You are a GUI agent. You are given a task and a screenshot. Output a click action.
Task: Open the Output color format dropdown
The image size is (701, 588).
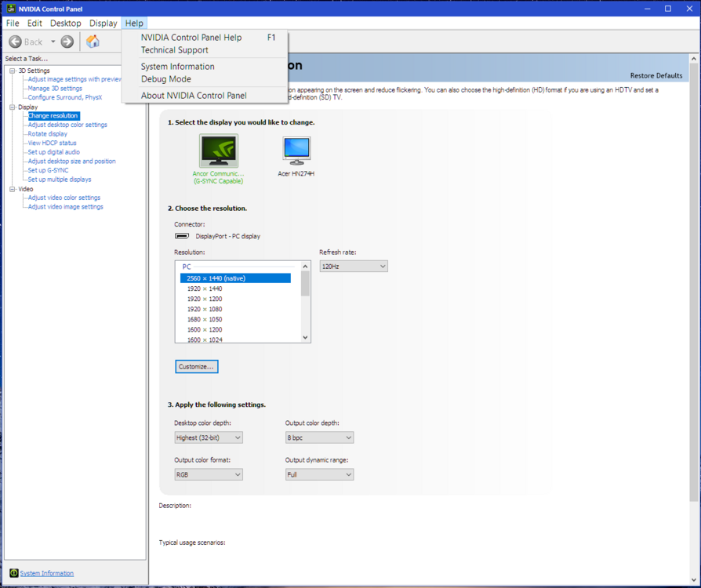point(209,474)
